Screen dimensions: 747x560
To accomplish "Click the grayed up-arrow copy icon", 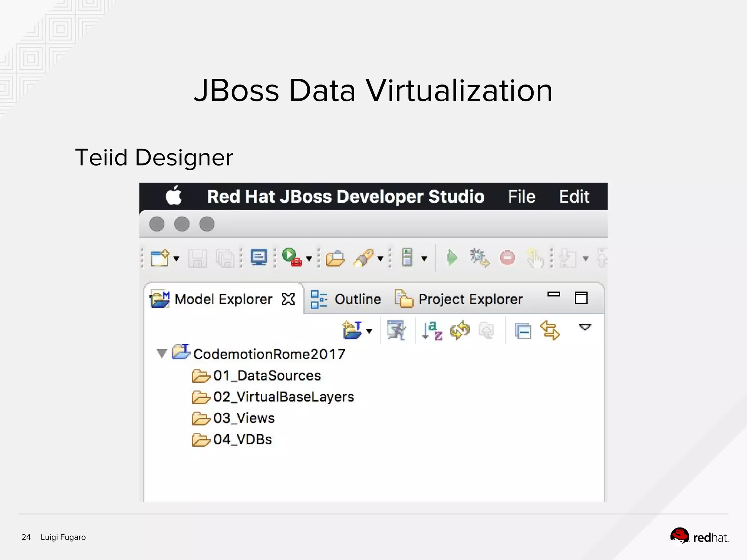I will tap(487, 331).
